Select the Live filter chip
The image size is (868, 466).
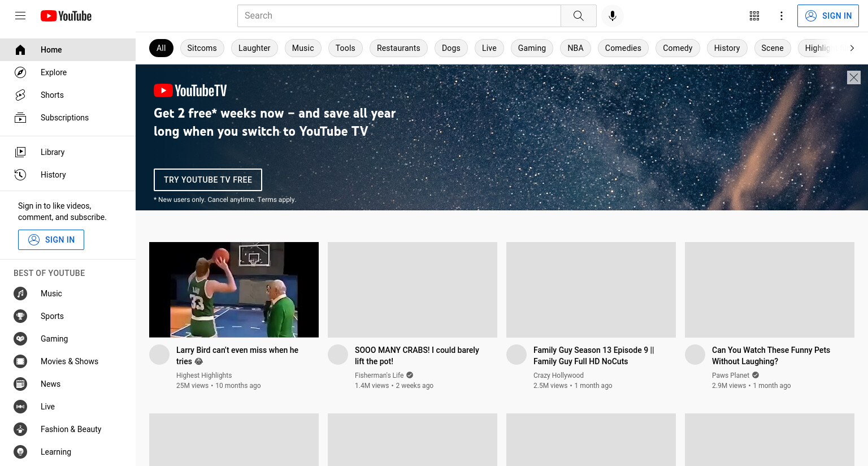coord(489,48)
